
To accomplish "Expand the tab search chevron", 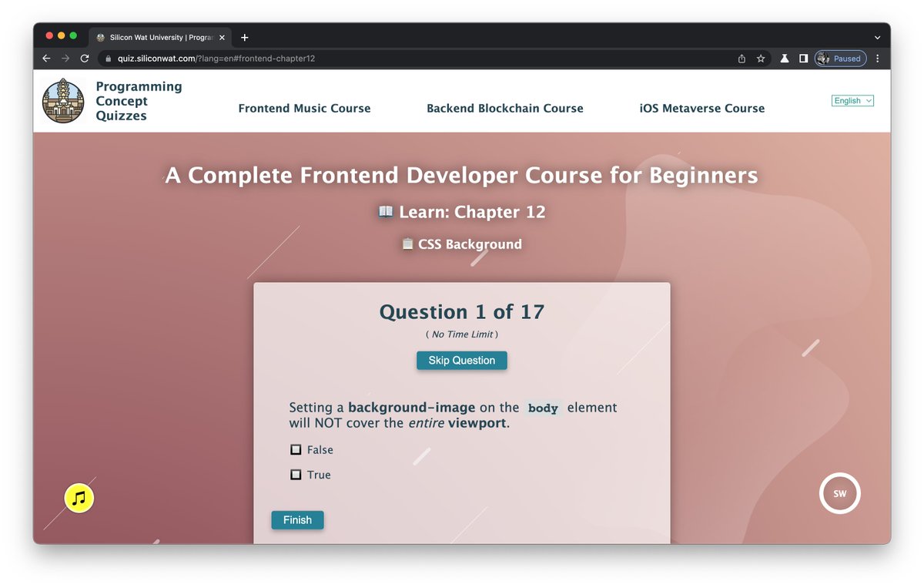I will pyautogui.click(x=878, y=37).
